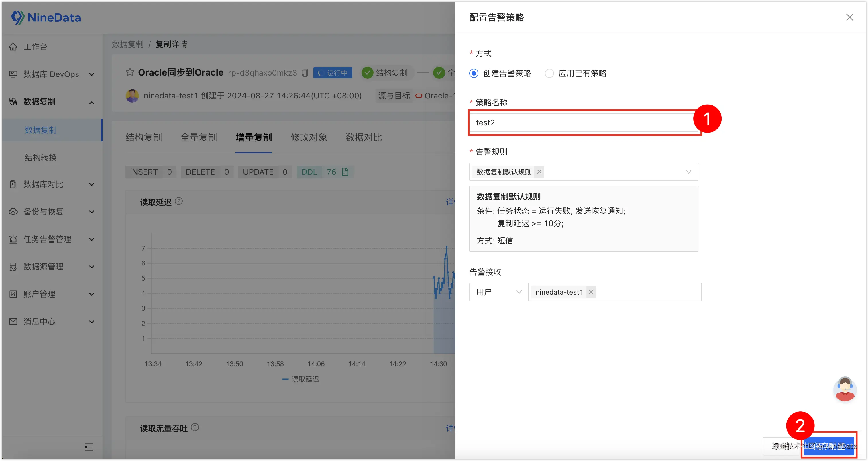Select the 应用已有策略 radio option
This screenshot has height=461, width=868.
[x=549, y=73]
